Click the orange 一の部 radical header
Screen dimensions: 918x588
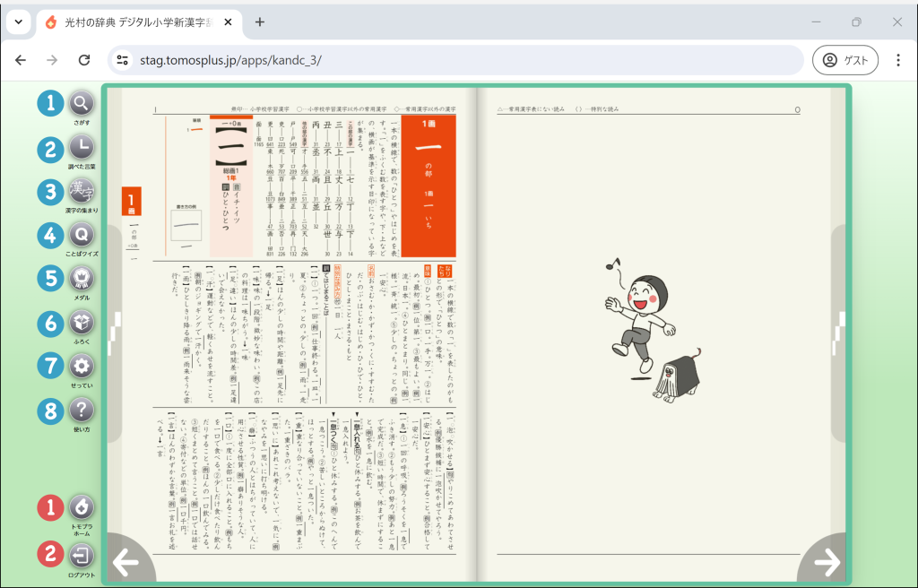[x=429, y=186]
